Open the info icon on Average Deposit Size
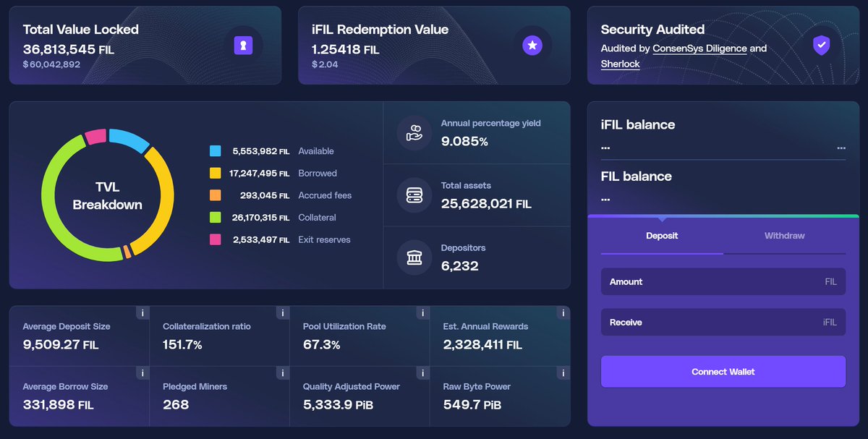The height and width of the screenshot is (439, 868). point(142,312)
